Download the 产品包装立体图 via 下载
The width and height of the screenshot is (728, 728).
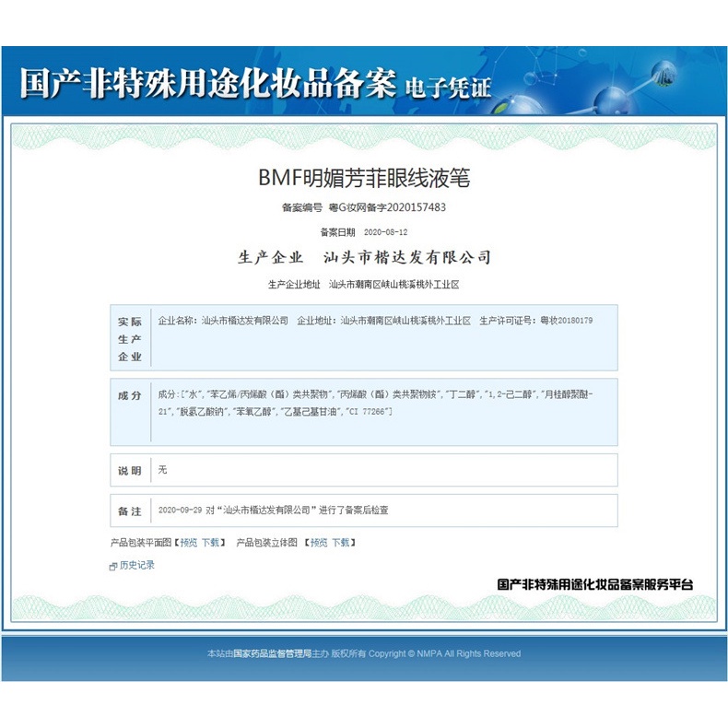pyautogui.click(x=340, y=542)
